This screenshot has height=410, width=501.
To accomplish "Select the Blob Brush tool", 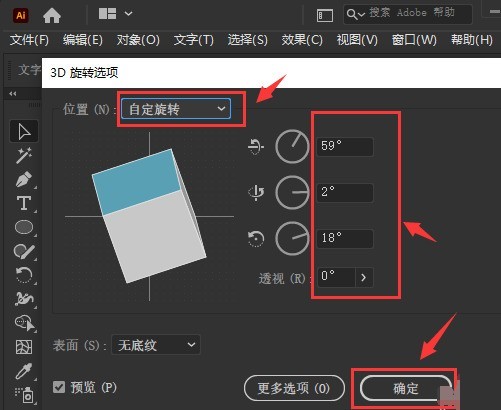I will (x=24, y=251).
